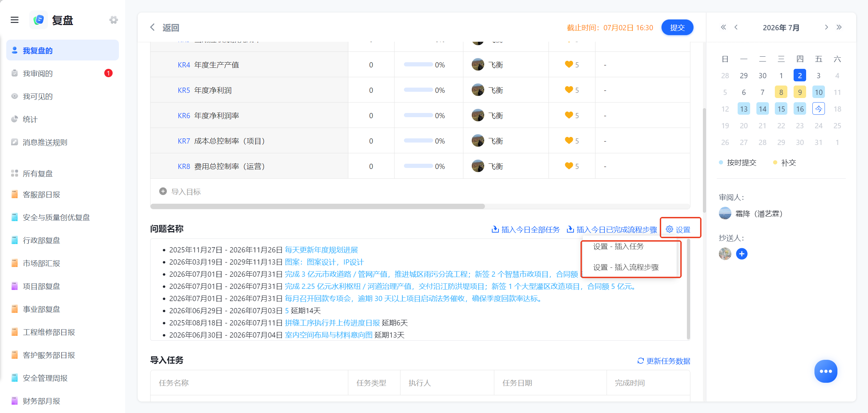Click 飞衡 avatar in KR8 row
The height and width of the screenshot is (413, 868).
click(478, 166)
